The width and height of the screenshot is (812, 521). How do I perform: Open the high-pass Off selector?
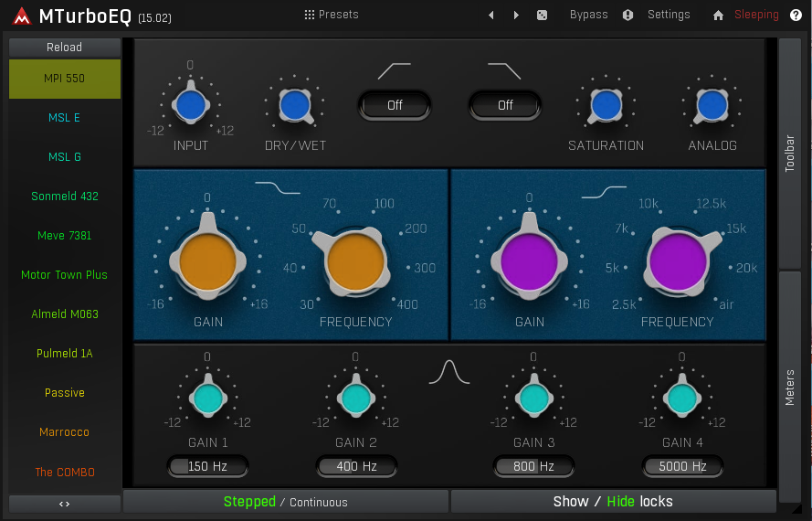[x=395, y=105]
